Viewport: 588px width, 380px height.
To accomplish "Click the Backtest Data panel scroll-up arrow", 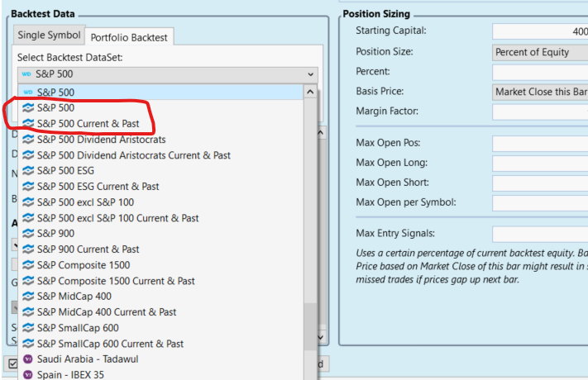I will pos(321,133).
